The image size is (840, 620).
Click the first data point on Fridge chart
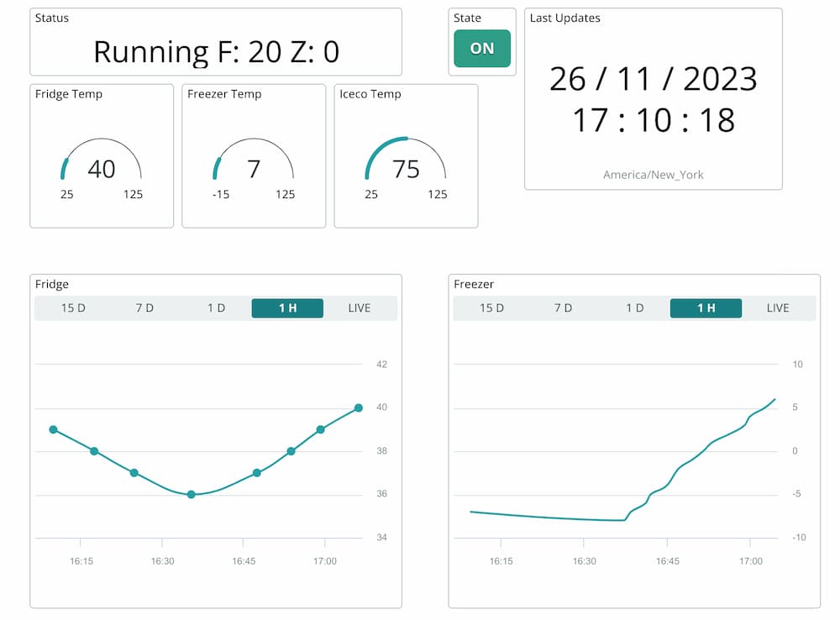point(53,429)
